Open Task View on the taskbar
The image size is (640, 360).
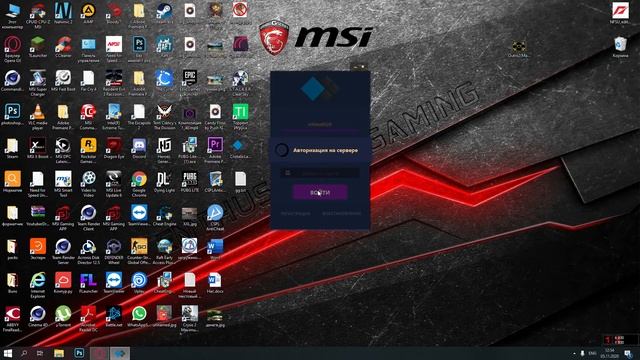point(40,353)
